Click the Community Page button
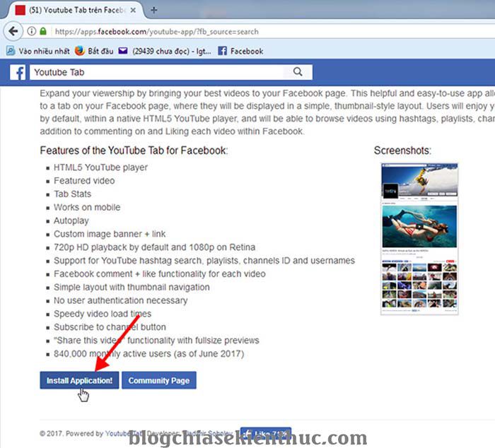The height and width of the screenshot is (448, 495). click(159, 380)
